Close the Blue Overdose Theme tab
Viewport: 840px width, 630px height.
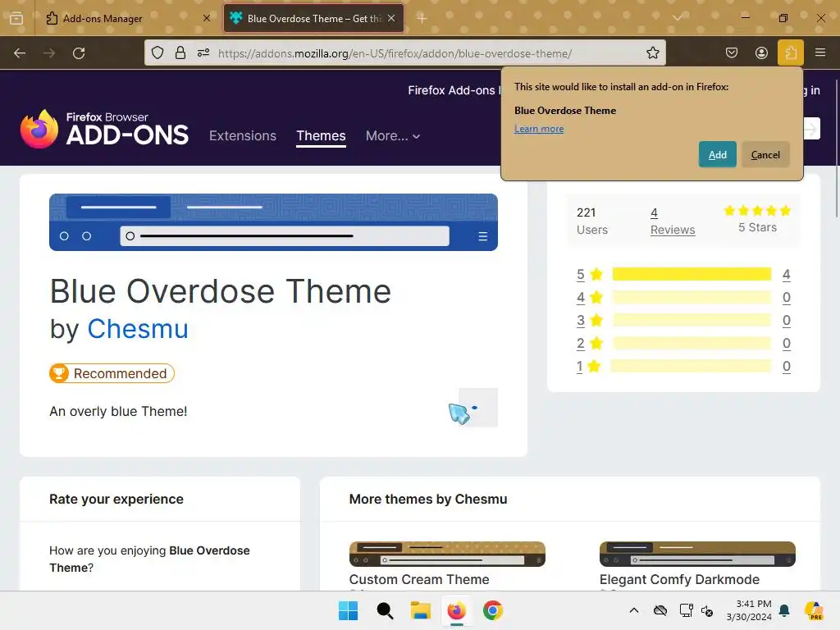391,18
